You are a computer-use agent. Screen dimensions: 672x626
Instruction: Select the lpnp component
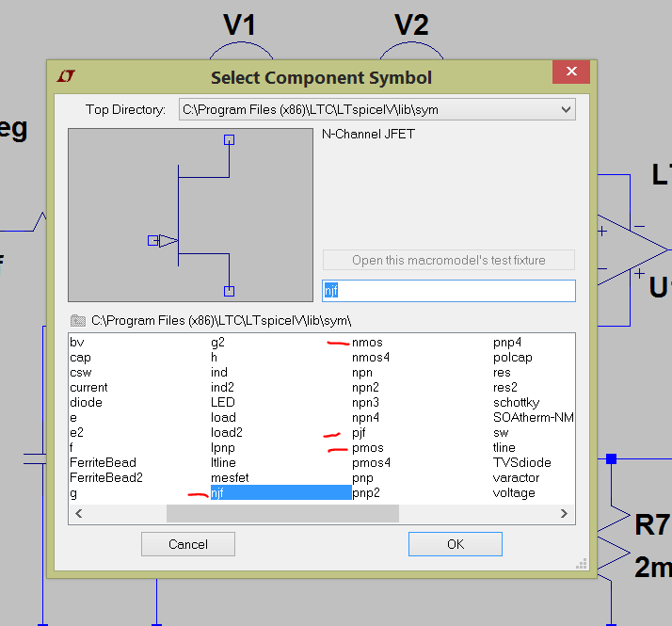tap(223, 447)
